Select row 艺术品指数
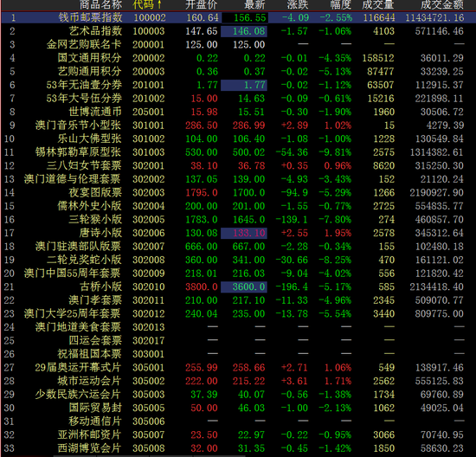Screen dimensions: 476x457 click(238, 31)
